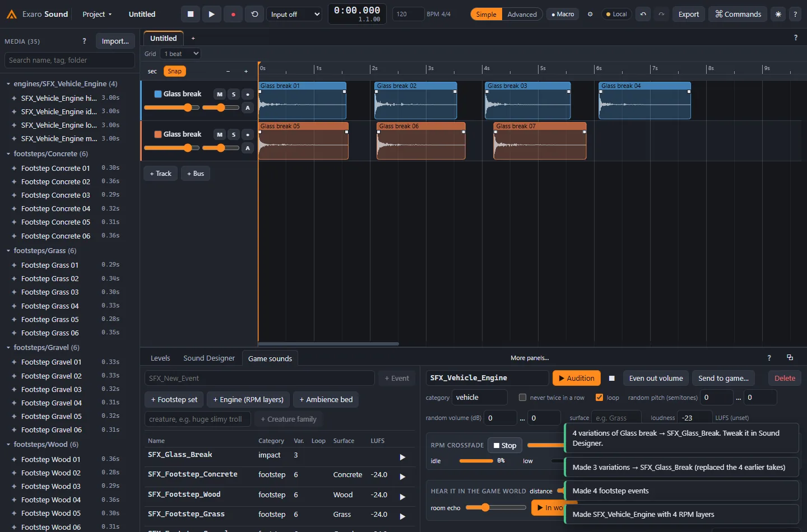Play the SFX_Footstep_Wood event preview
This screenshot has height=532, width=807.
pos(402,497)
